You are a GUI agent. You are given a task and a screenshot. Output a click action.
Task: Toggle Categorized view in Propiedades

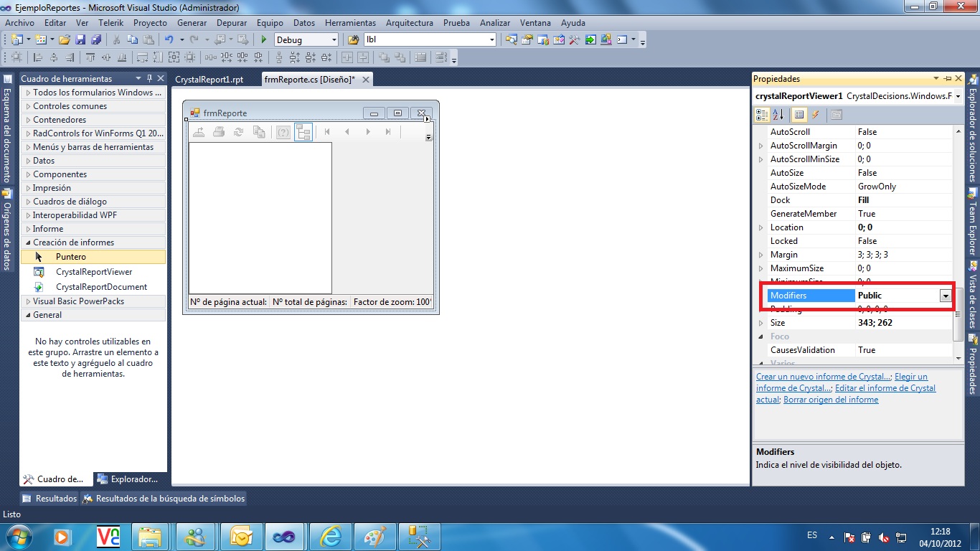point(762,115)
